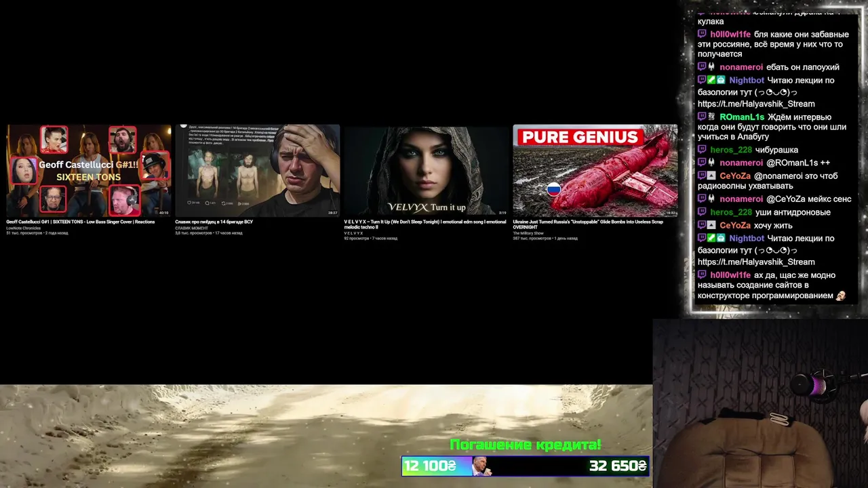Screen dimensions: 868x488
Task: Click '@CeYoZa мейкс сенс' message text
Action: point(808,199)
